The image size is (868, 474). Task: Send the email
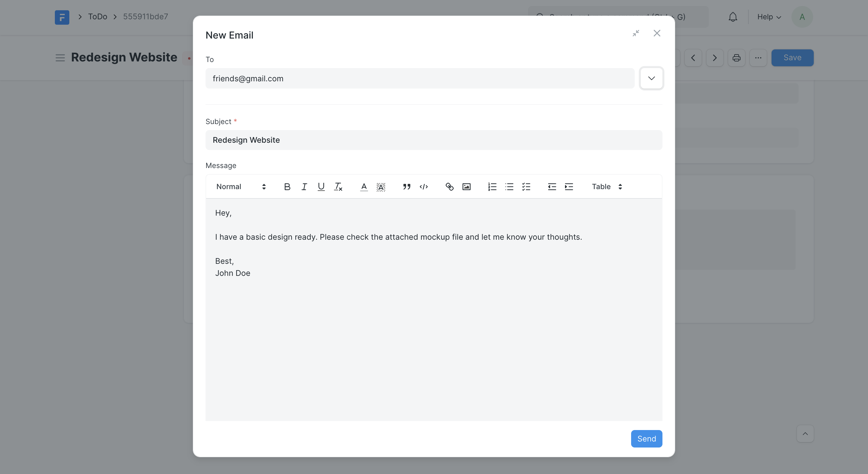[x=646, y=438]
